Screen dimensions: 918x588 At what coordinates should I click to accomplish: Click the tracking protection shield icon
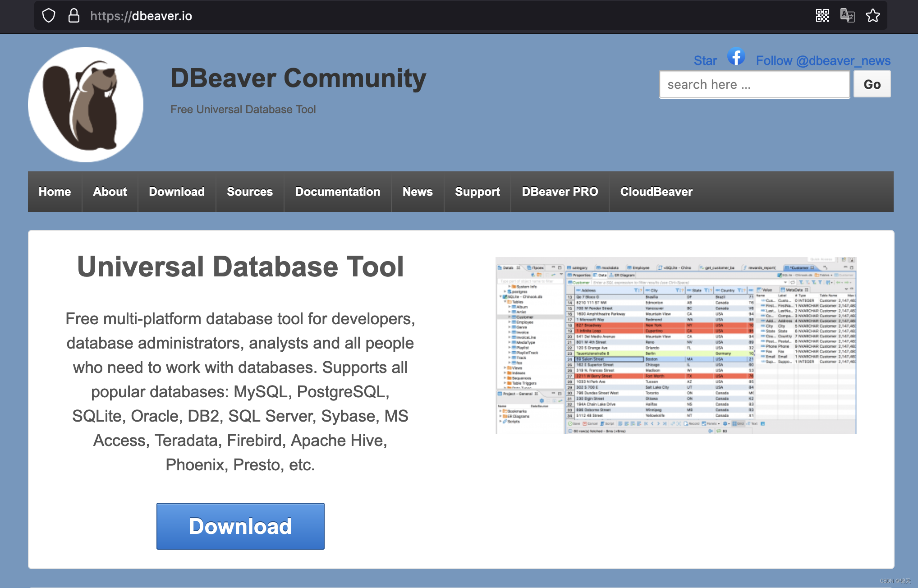49,16
